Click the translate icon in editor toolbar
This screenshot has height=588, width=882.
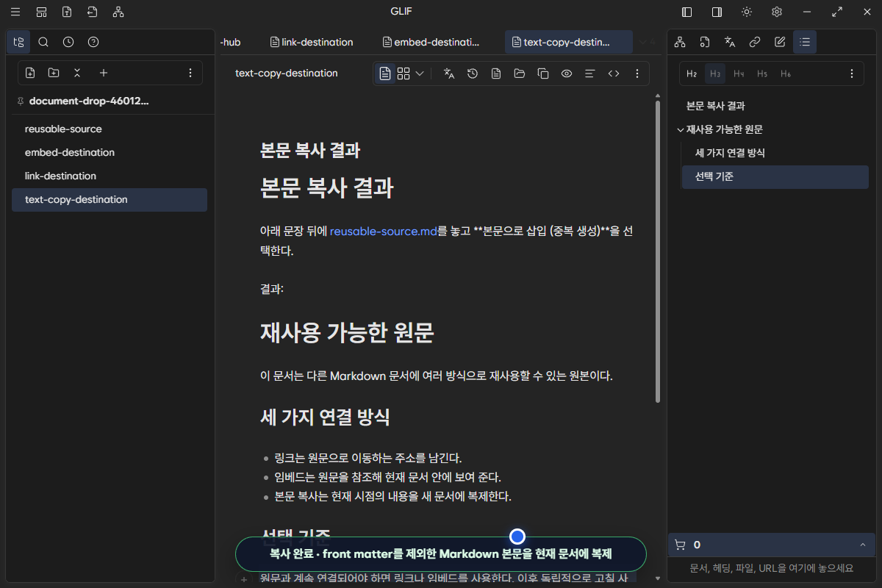449,73
